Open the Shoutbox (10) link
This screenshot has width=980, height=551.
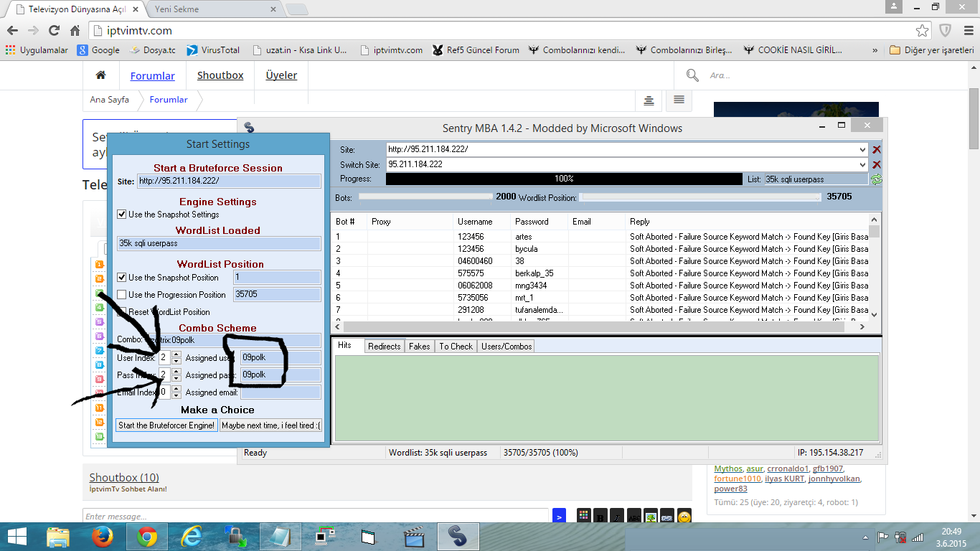pyautogui.click(x=124, y=478)
